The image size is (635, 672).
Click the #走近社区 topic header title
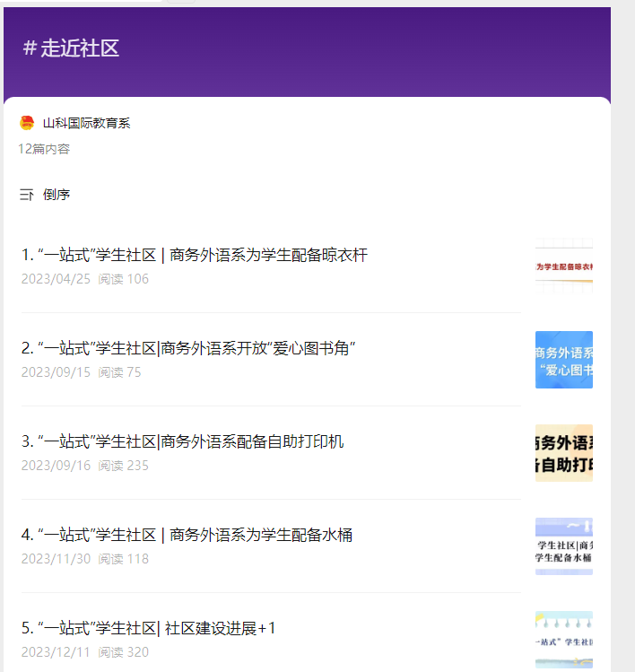(71, 48)
